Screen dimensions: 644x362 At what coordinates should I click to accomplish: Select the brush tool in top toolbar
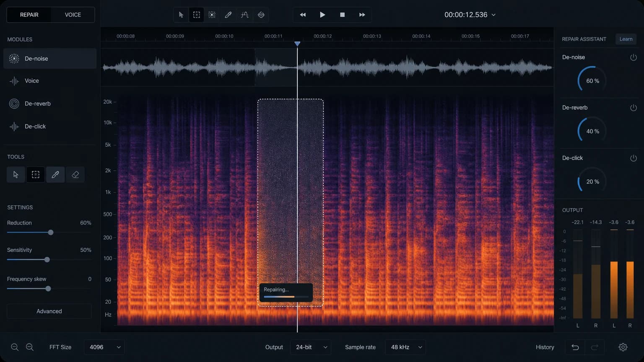pyautogui.click(x=228, y=15)
